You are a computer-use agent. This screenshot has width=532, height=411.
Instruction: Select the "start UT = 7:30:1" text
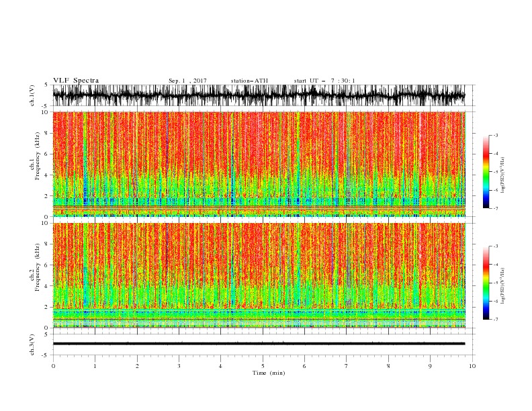coord(324,81)
